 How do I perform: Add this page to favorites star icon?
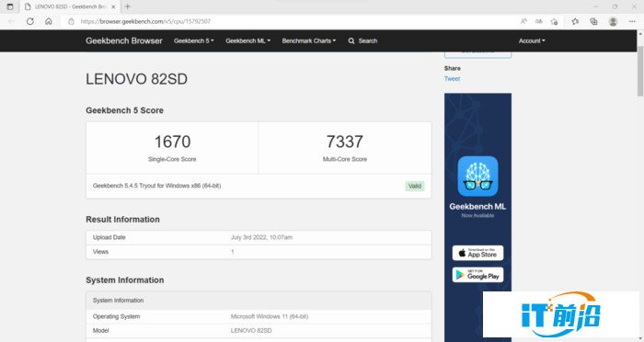click(x=554, y=21)
